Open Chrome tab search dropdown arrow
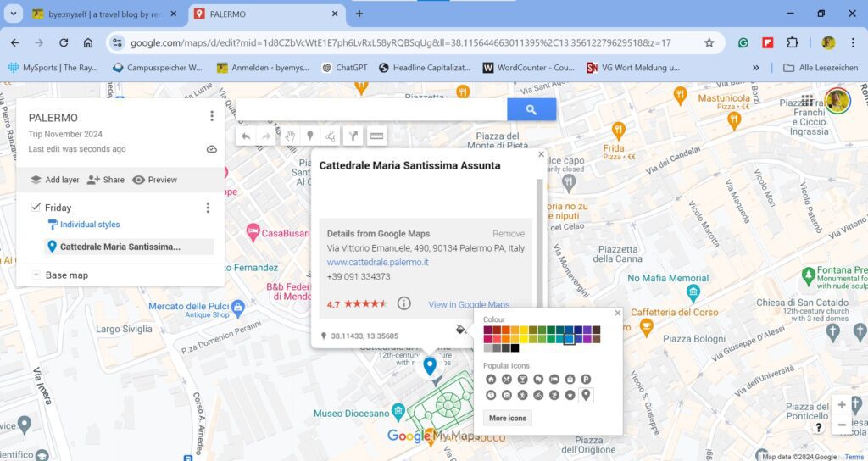This screenshot has height=461, width=868. pos(14,14)
